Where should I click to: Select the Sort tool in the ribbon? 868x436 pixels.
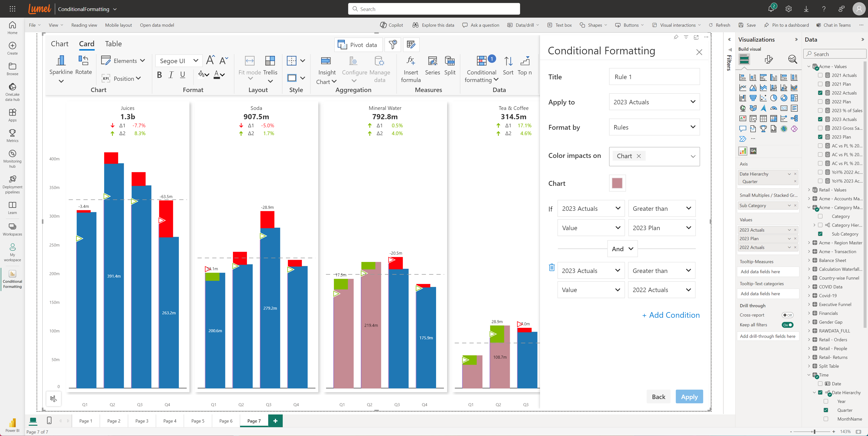coord(508,61)
